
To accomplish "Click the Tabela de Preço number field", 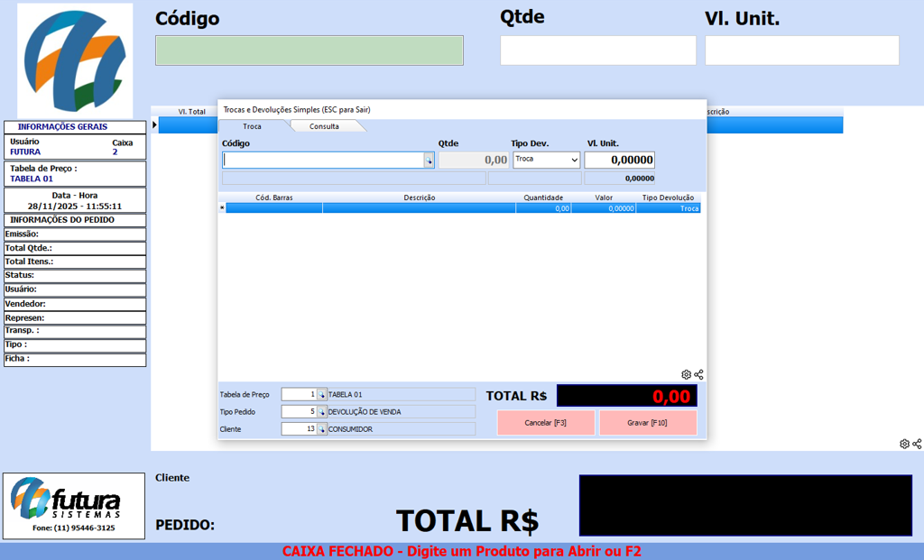I will coord(299,394).
